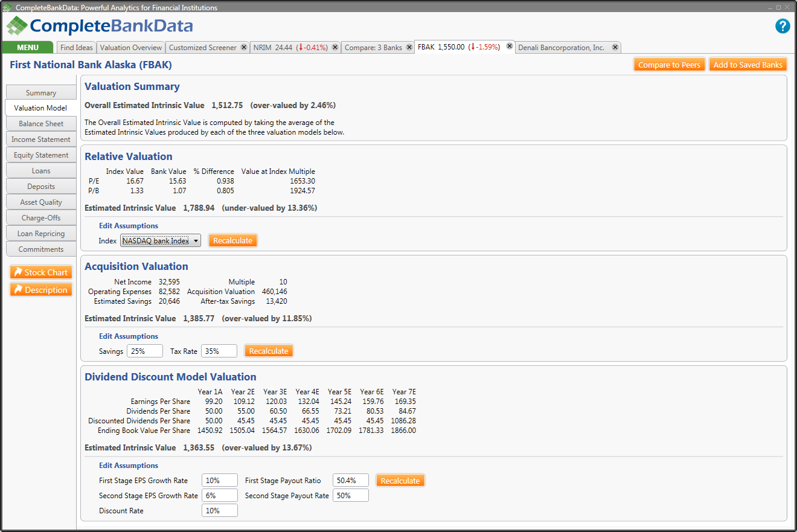Open the Deposits side tab

click(x=41, y=187)
